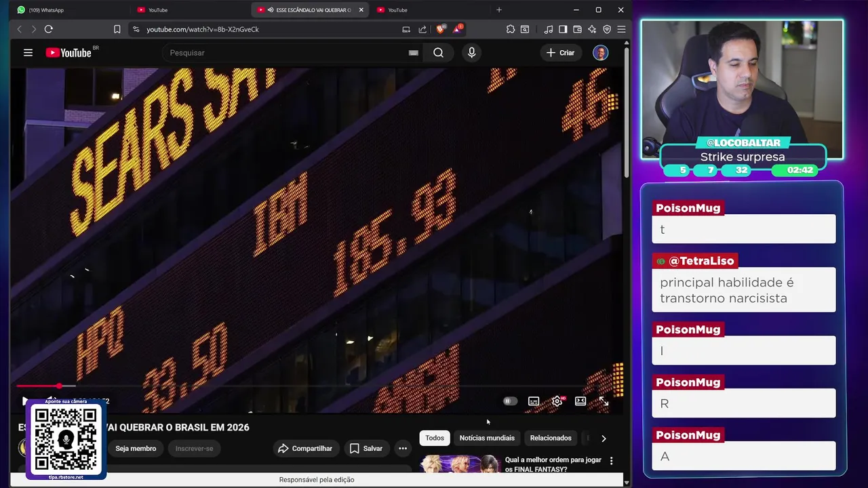
Task: Share this page via the address bar share icon
Action: [x=422, y=29]
